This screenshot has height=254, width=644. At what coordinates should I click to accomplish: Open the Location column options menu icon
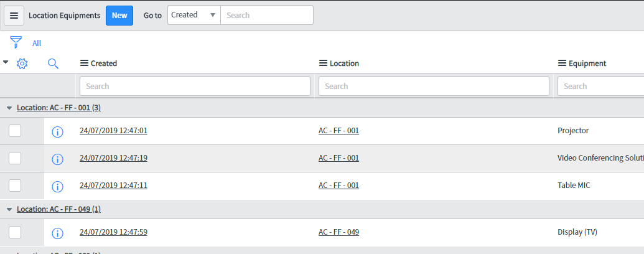[x=324, y=63]
